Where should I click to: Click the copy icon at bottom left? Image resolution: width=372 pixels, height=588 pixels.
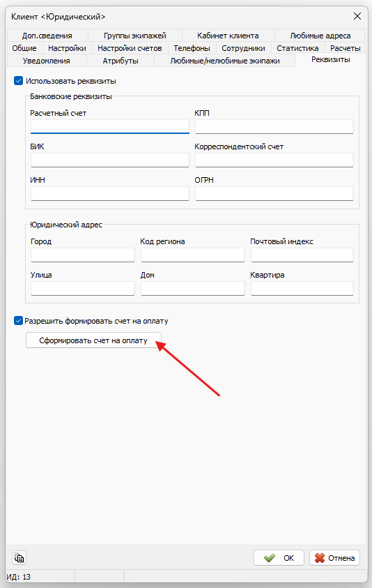point(19,557)
